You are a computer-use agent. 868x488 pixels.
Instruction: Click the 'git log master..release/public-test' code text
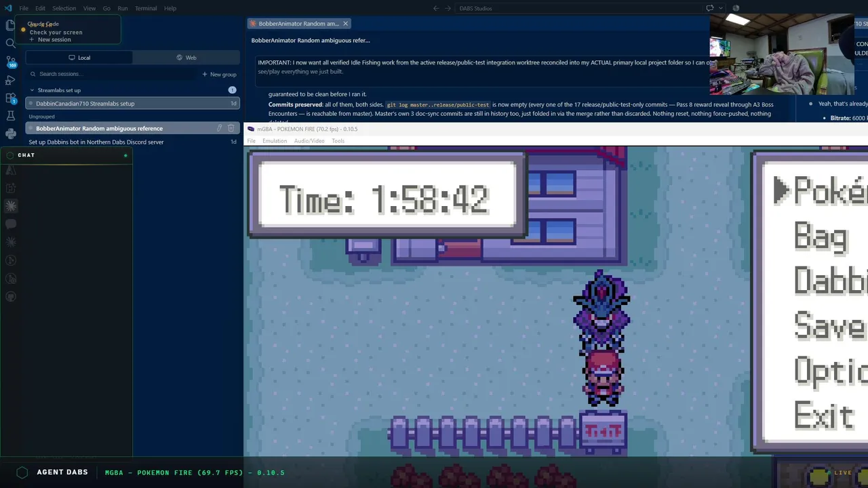pos(438,105)
